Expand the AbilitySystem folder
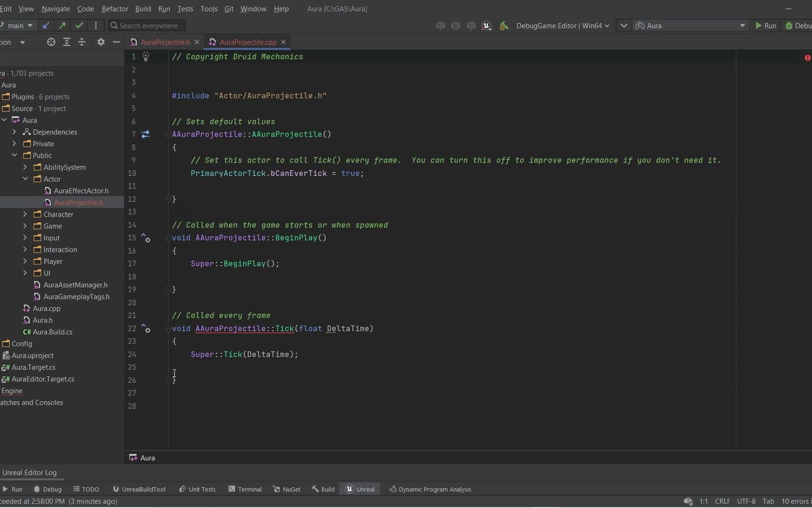Viewport: 812px width, 508px height. (25, 167)
